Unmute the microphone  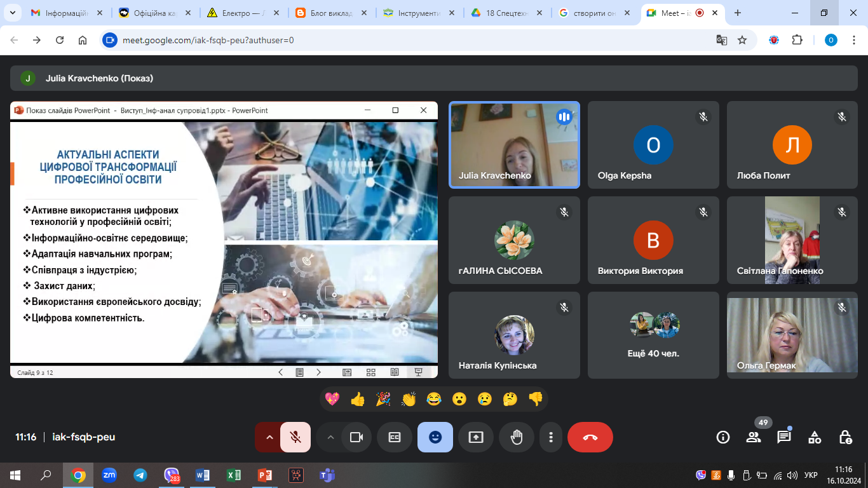[x=295, y=437]
